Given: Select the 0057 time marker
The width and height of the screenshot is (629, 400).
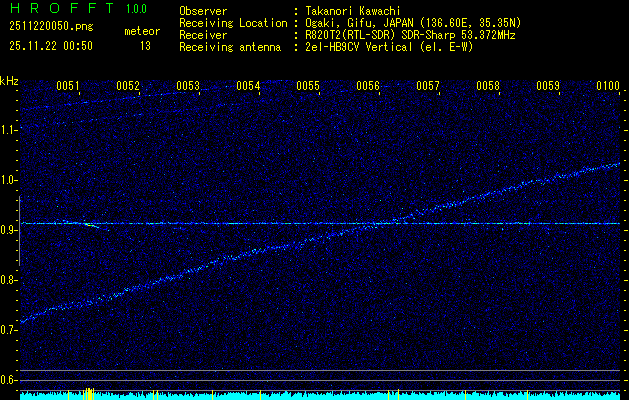Looking at the screenshot, I should (428, 87).
